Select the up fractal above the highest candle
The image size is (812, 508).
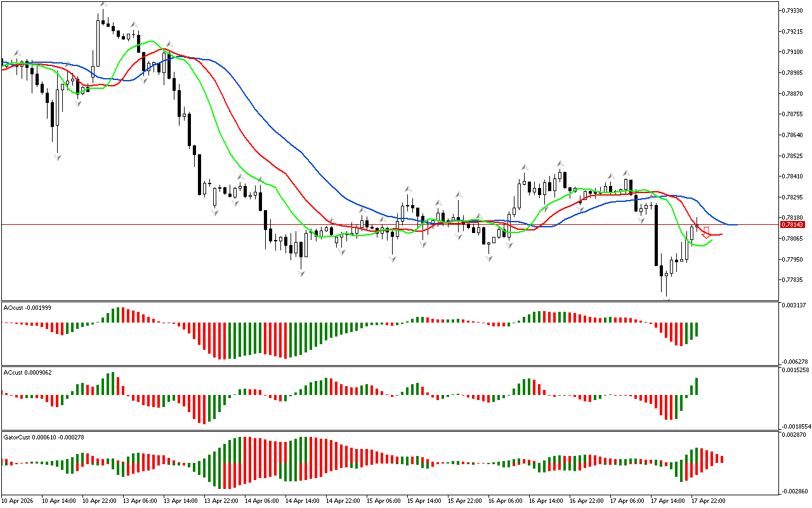103,4
